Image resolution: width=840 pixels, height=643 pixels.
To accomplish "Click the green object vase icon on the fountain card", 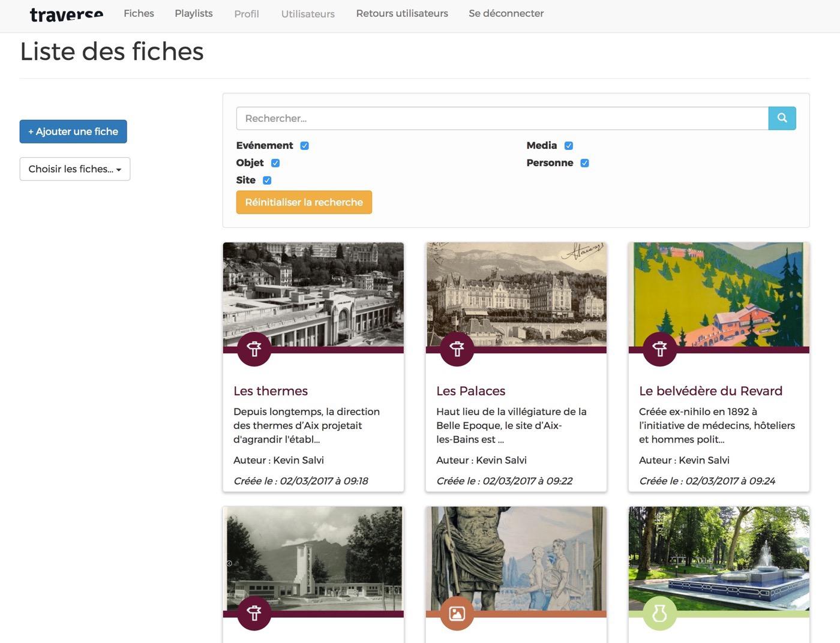I will (x=659, y=613).
